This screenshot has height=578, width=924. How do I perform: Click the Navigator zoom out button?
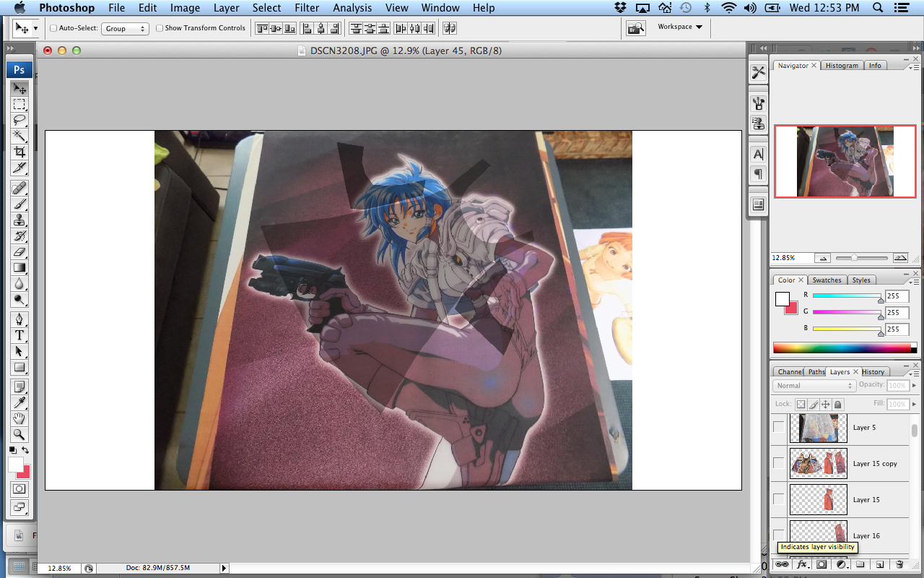822,258
